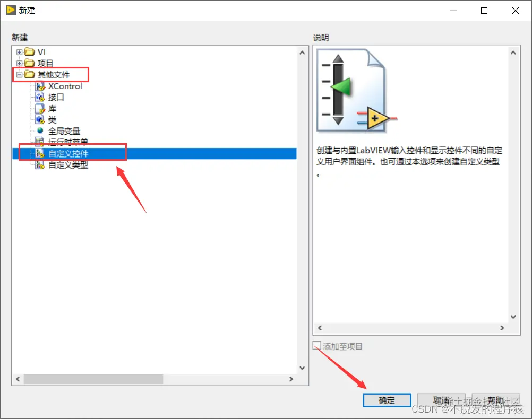
Task: Choose the 库 library icon
Action: 40,109
